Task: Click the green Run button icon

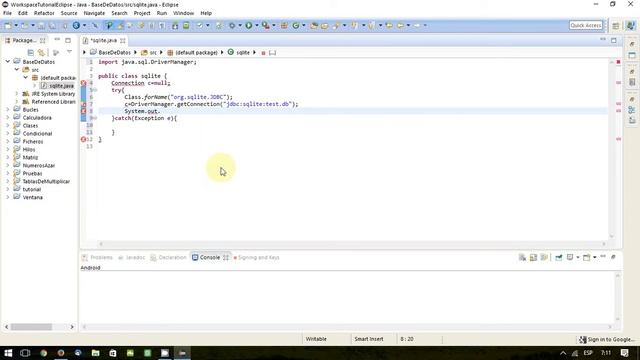Action: [x=248, y=25]
